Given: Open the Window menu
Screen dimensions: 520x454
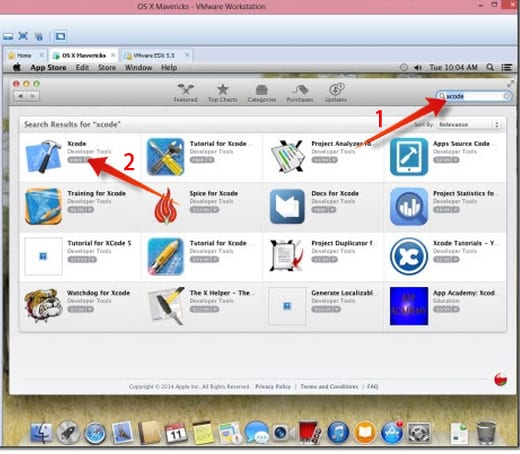Looking at the screenshot, I should coord(138,68).
